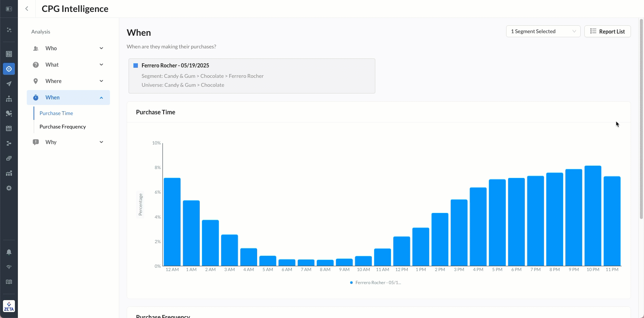Click the blue Ferrero Rocher segment swatch

[x=136, y=66]
